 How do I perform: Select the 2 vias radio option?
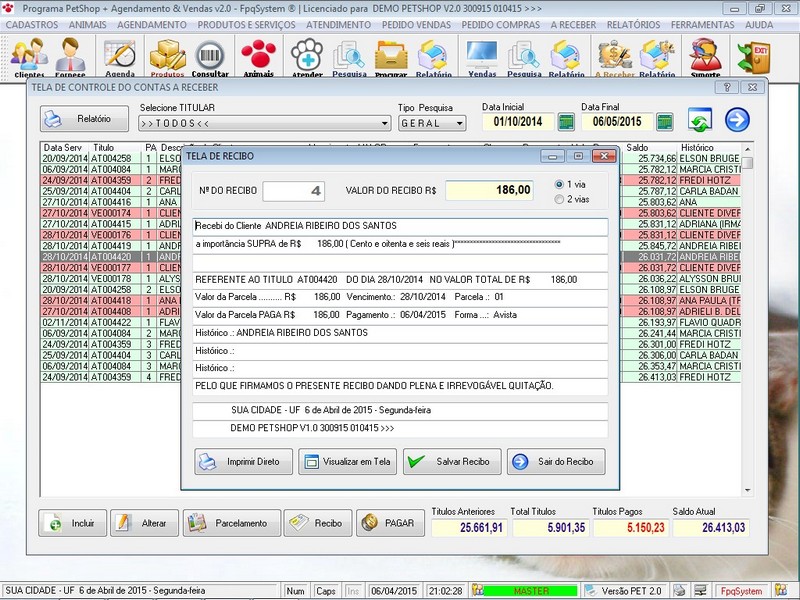click(559, 199)
